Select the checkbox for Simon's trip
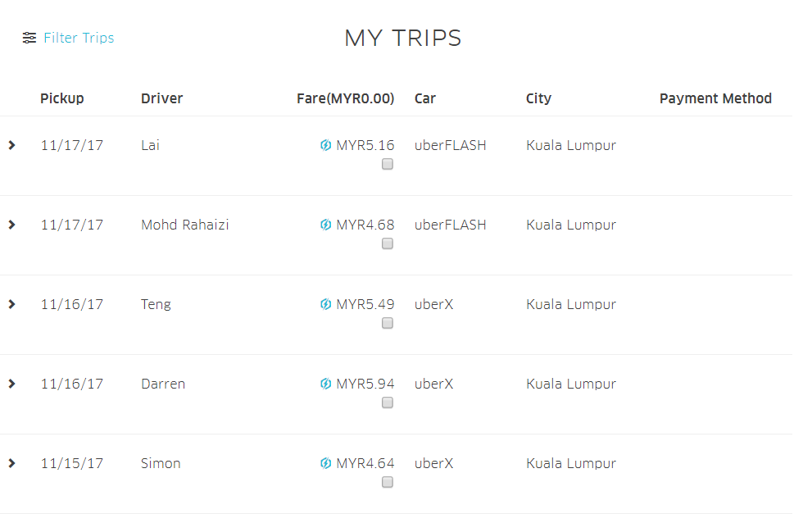Screen dimensions: 812x514 388,482
